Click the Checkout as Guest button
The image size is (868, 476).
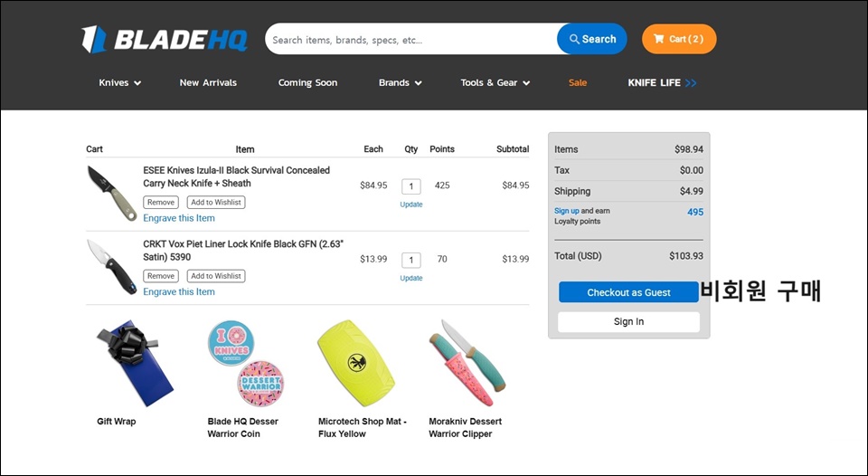tap(628, 292)
